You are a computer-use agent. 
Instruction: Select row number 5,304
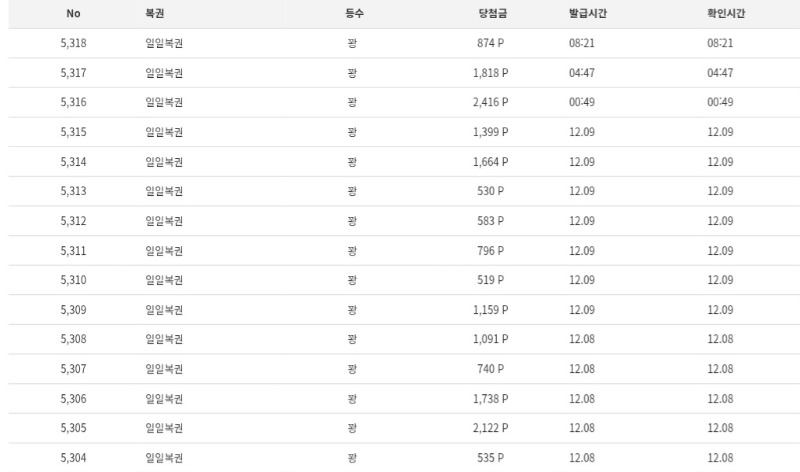pyautogui.click(x=73, y=458)
